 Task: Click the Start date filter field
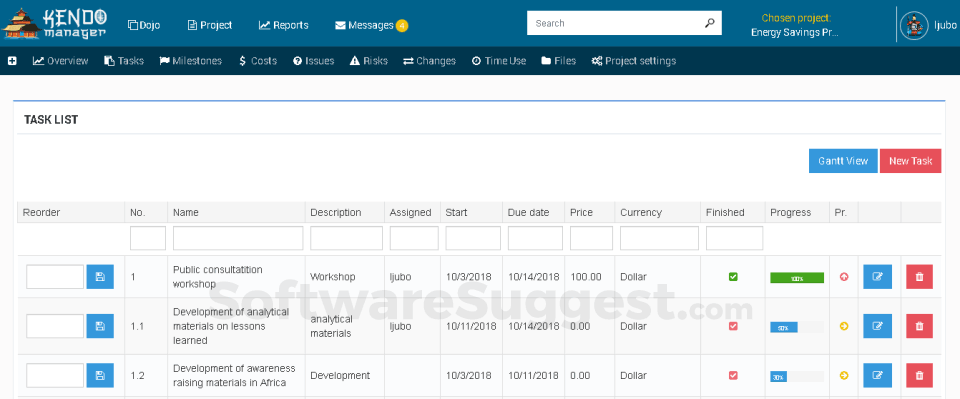coord(473,238)
